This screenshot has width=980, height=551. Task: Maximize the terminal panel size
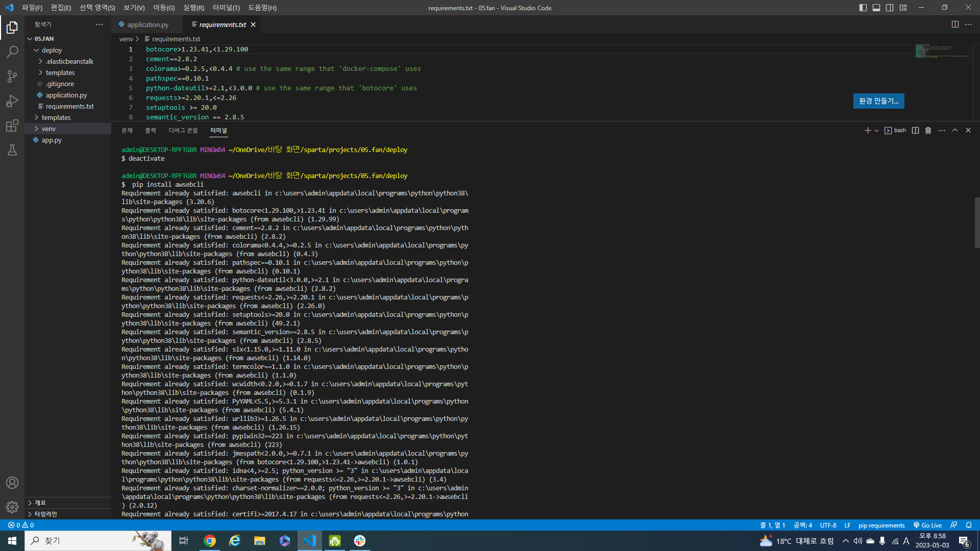pyautogui.click(x=955, y=131)
